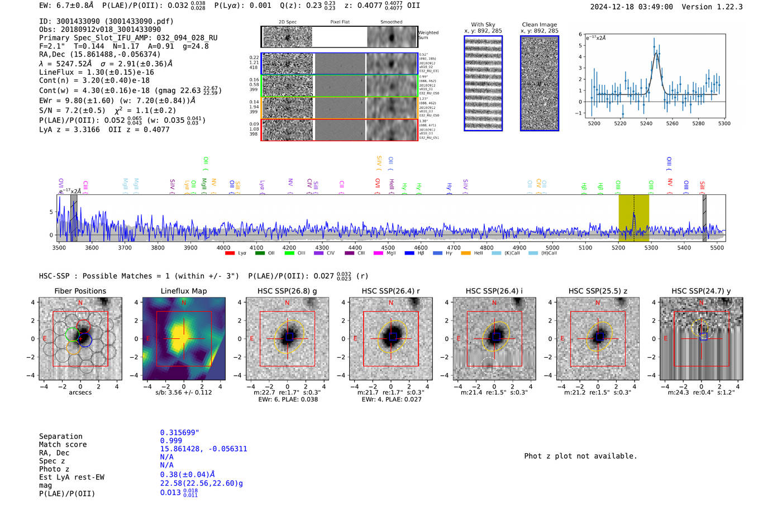Click the z: 0.4077 OII header value
The width and height of the screenshot is (782, 532).
(x=382, y=6)
